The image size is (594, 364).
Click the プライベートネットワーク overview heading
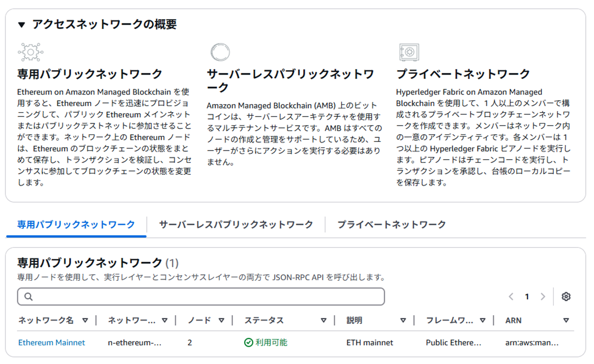click(x=463, y=74)
